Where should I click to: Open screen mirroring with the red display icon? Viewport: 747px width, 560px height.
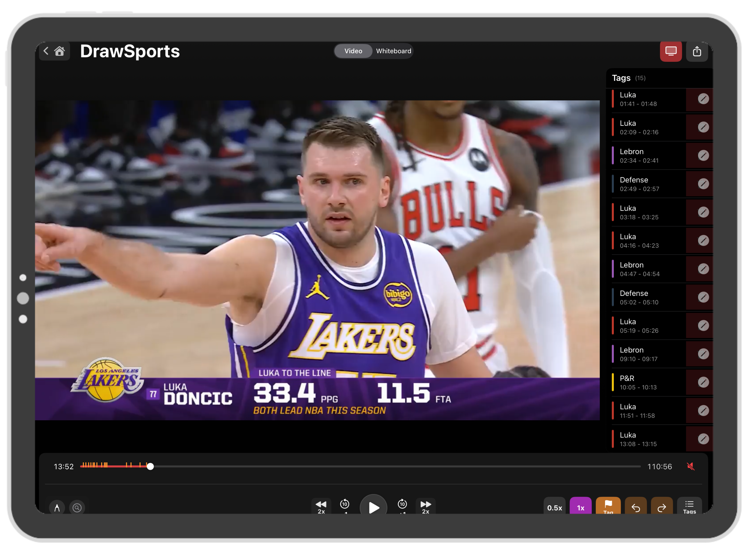pyautogui.click(x=671, y=51)
